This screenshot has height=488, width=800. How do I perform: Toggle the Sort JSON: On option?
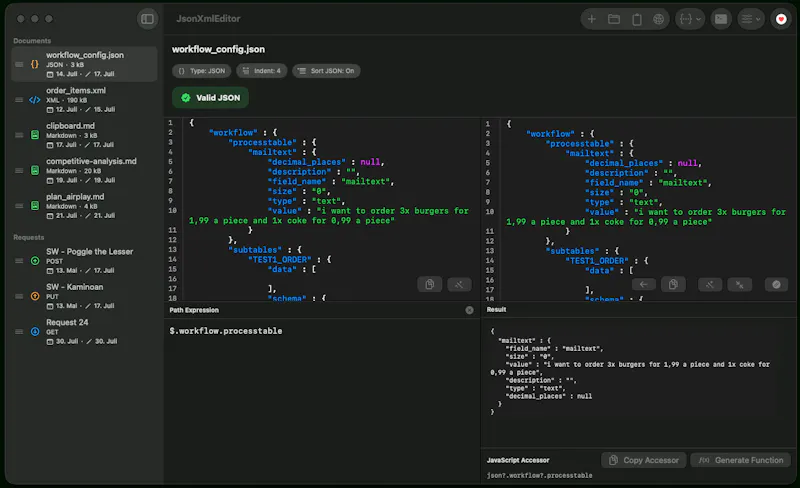pyautogui.click(x=326, y=71)
